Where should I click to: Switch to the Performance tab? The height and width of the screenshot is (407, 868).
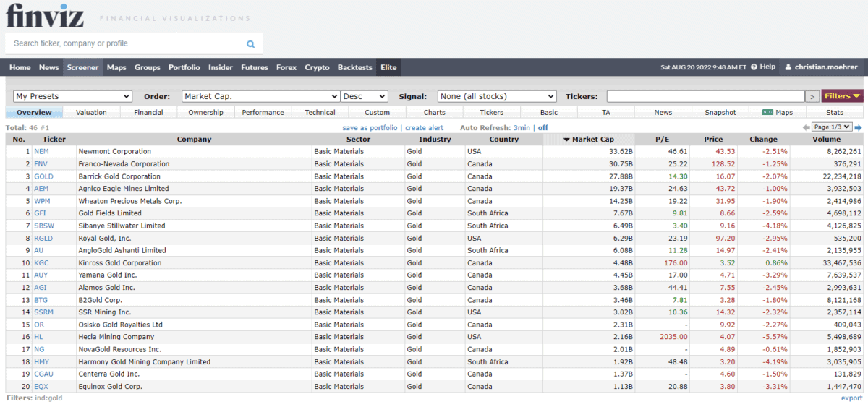263,112
